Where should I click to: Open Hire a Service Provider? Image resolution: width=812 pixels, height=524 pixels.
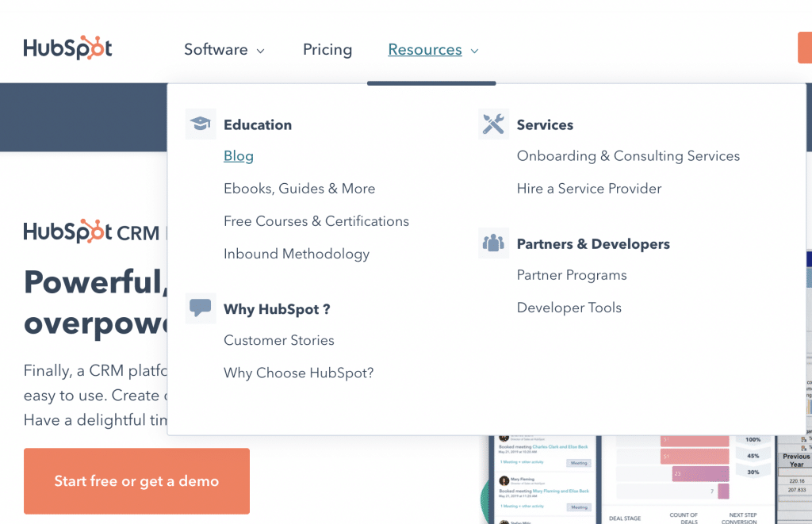589,189
